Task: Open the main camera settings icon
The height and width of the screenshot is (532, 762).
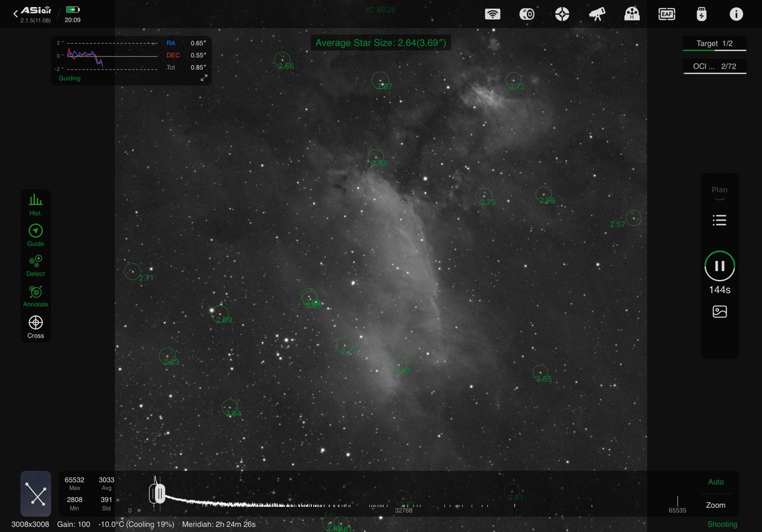Action: tap(526, 14)
